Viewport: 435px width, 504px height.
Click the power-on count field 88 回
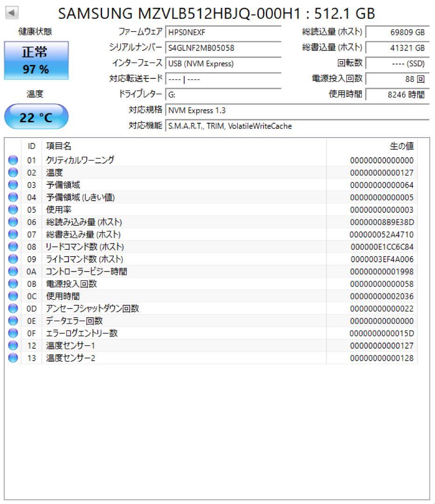tap(397, 79)
